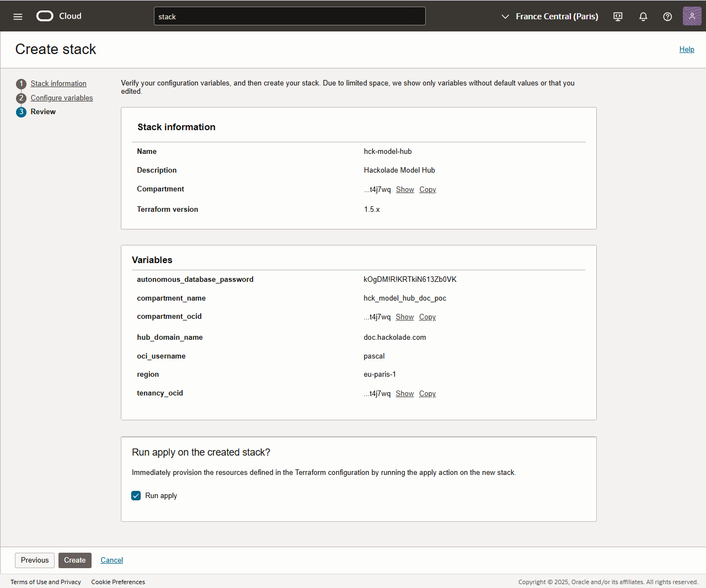Navigate to the Configure variables step
The height and width of the screenshot is (588, 706).
62,98
